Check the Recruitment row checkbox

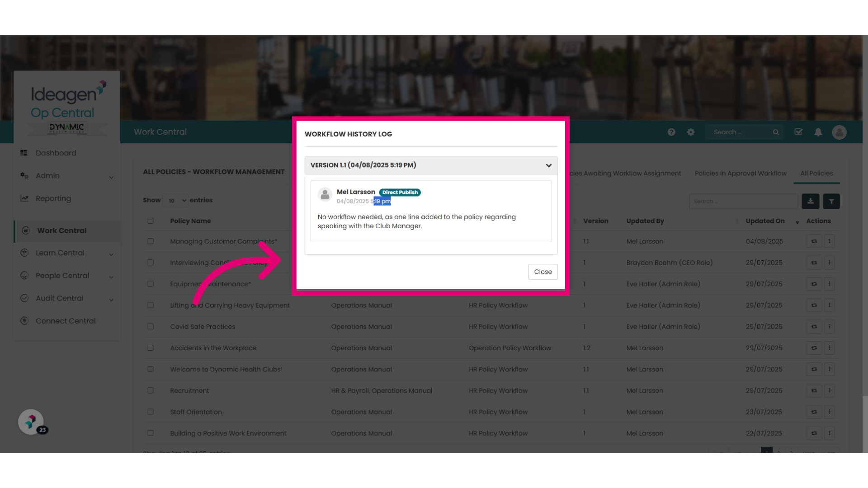point(151,390)
